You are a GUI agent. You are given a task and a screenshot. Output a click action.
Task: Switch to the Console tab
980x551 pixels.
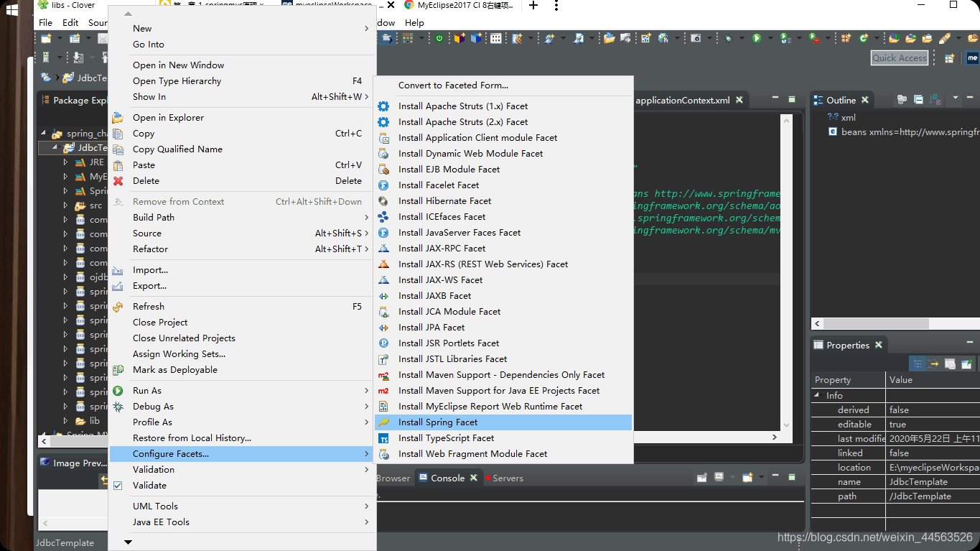pyautogui.click(x=447, y=478)
